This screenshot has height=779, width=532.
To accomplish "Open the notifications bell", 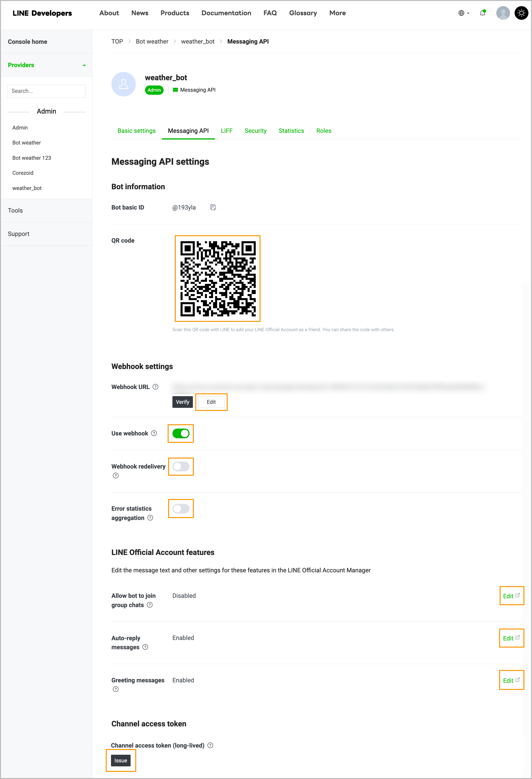I will (483, 13).
